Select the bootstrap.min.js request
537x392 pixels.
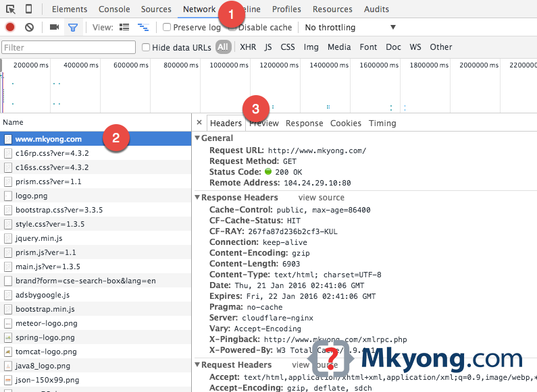point(95,309)
